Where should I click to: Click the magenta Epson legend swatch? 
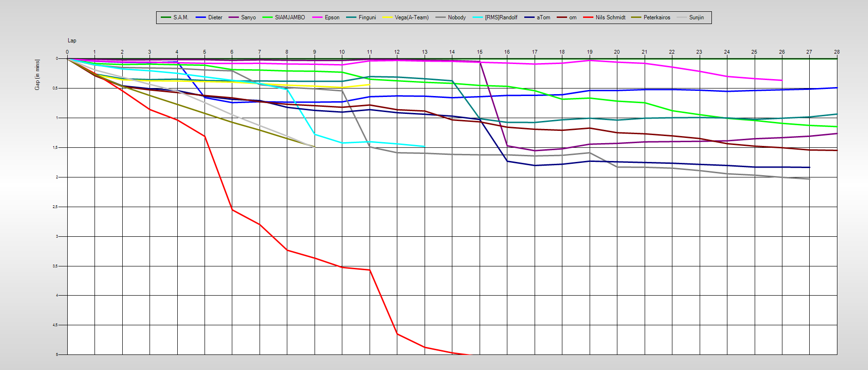point(317,17)
